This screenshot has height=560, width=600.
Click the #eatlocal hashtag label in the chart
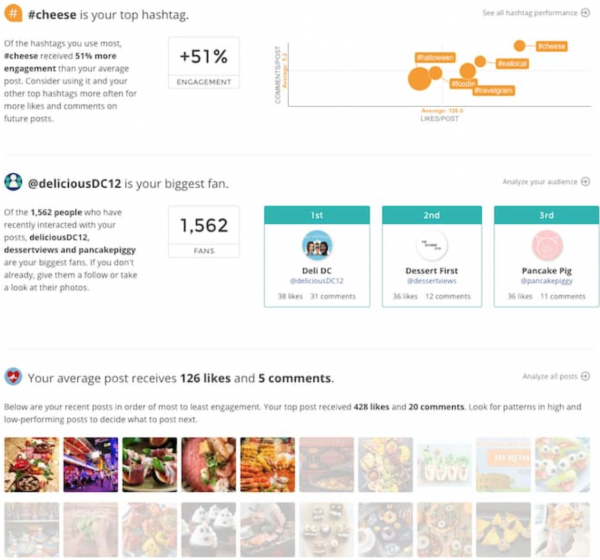tap(512, 64)
